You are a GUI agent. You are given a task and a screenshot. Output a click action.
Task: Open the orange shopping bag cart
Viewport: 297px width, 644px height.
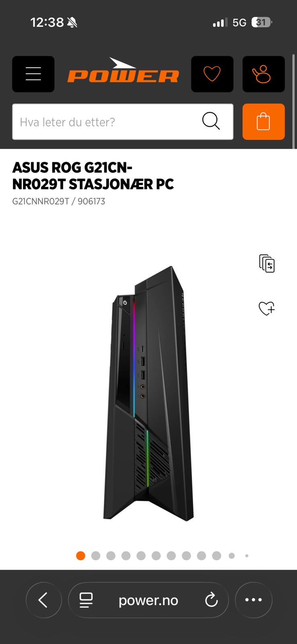(x=264, y=122)
